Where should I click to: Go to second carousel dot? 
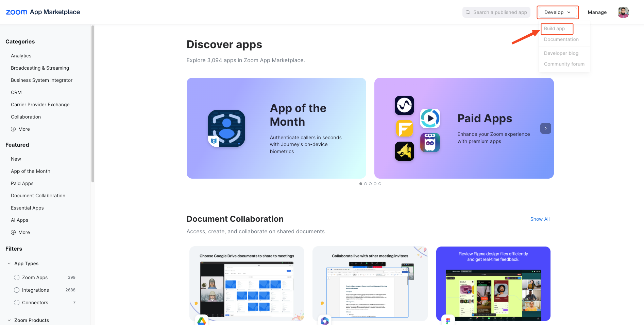point(366,184)
